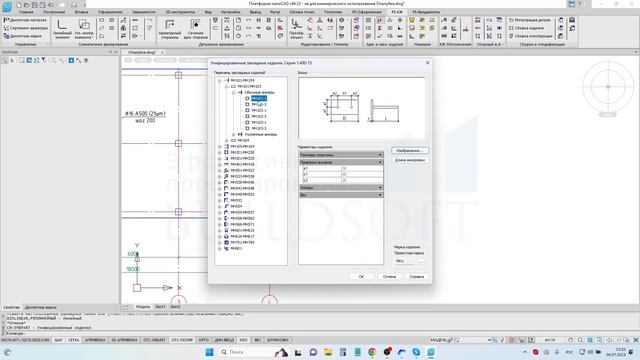Screen dimensions: 640x360
Task: Expand the Усиленные анкеры tree node
Action: pos(233,134)
